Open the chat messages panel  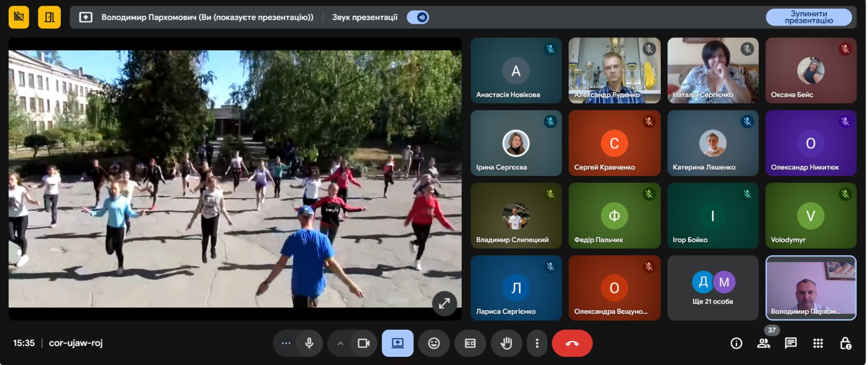click(x=791, y=343)
